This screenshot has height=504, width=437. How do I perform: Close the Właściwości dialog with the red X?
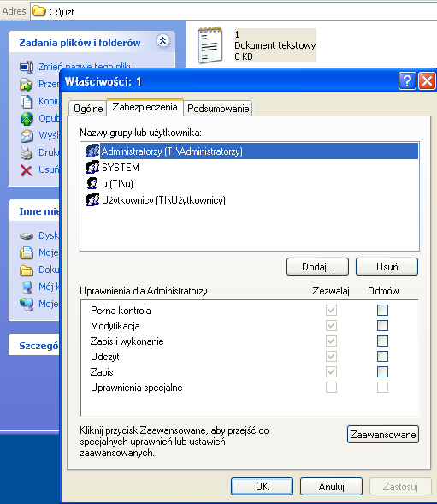click(427, 80)
